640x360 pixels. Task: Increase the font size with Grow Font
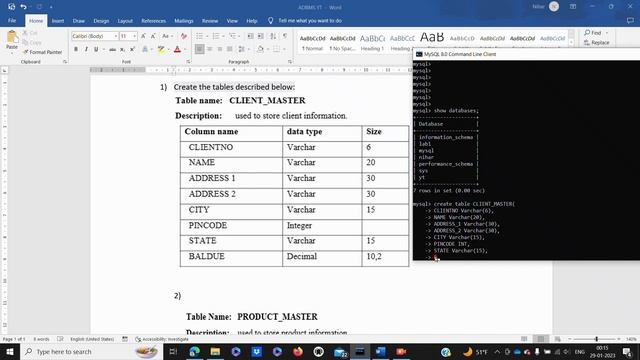tap(143, 36)
